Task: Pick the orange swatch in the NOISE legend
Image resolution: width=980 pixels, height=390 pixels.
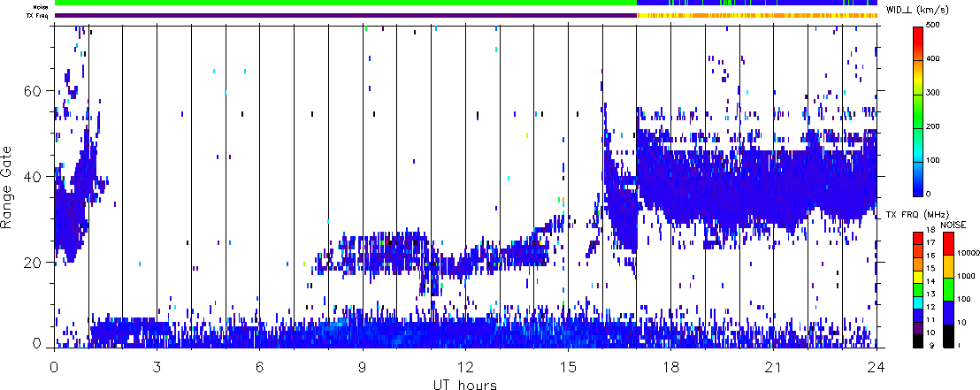Action: click(x=949, y=266)
